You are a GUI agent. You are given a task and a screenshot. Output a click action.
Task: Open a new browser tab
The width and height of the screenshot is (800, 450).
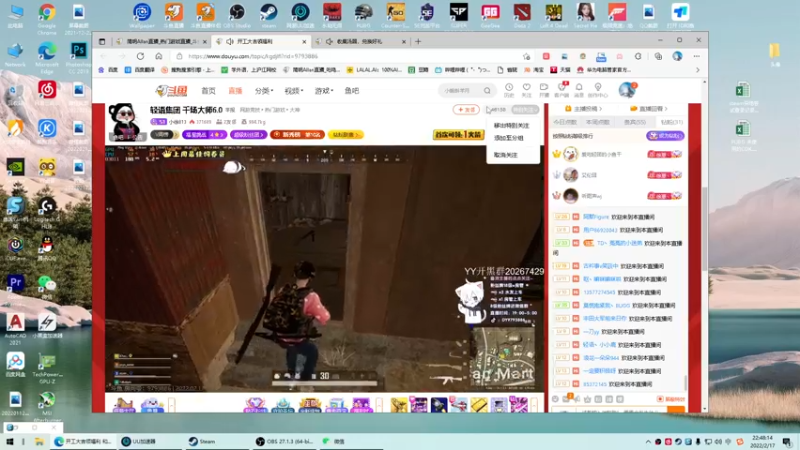click(418, 41)
